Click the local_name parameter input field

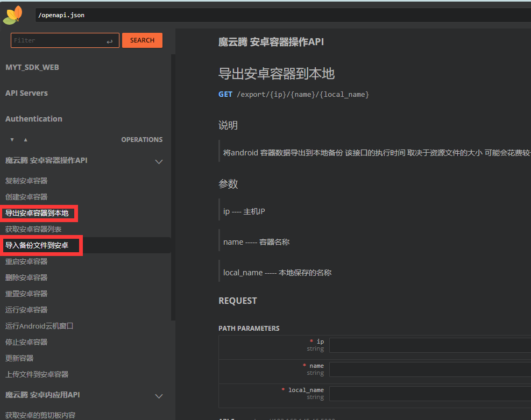click(x=429, y=393)
